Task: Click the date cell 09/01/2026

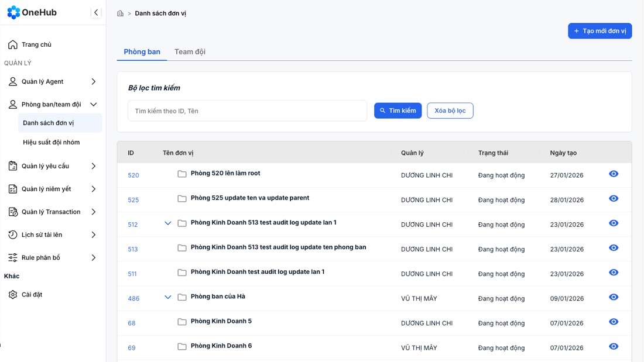Action: pyautogui.click(x=567, y=298)
